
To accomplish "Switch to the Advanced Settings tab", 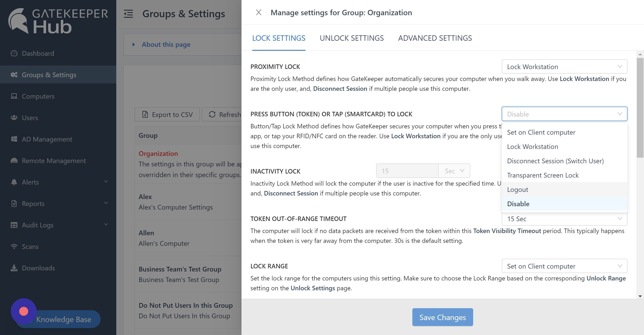I will click(x=435, y=38).
